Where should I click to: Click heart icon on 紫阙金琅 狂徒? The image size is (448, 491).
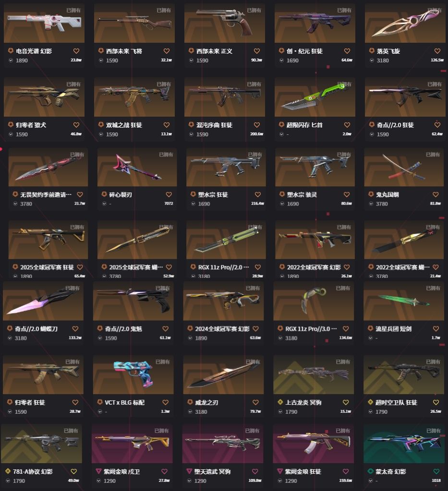point(346,471)
